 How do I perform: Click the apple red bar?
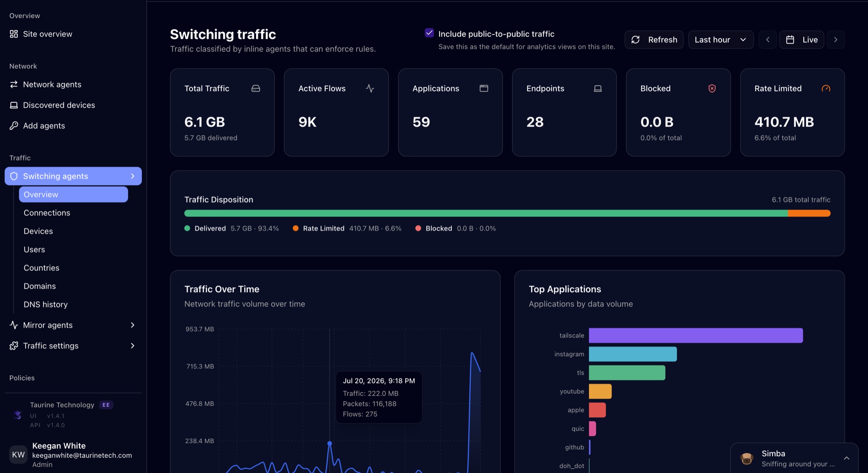(x=597, y=410)
